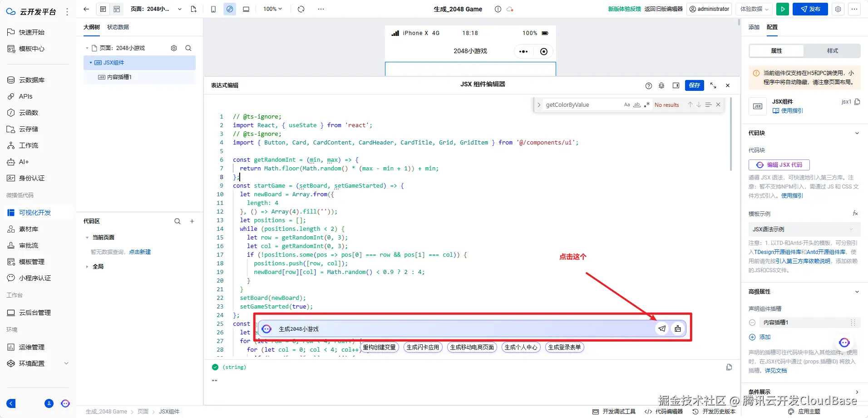Jump to the previous find match
Screen dimensions: 868x418
[x=690, y=104]
